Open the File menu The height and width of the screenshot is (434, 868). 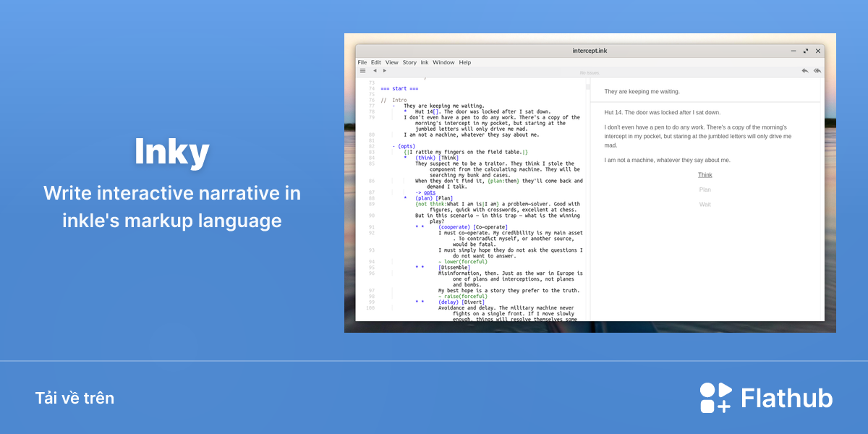point(362,62)
